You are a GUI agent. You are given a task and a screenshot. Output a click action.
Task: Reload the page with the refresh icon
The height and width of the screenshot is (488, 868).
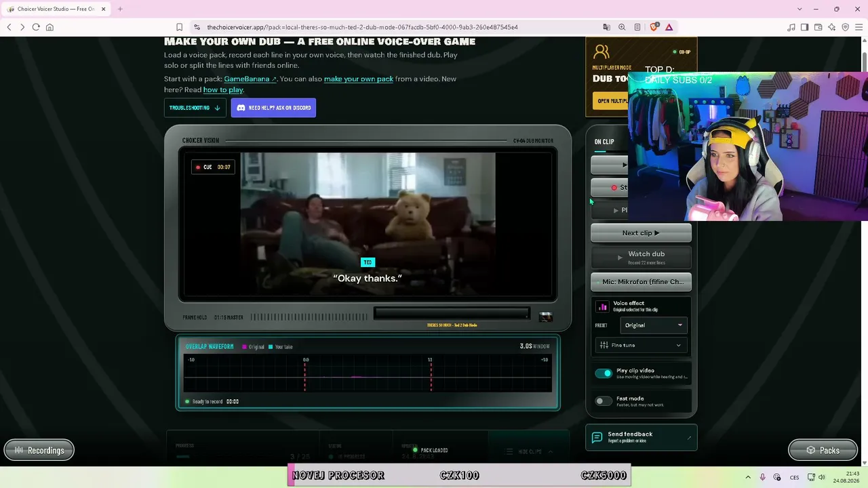pos(36,27)
